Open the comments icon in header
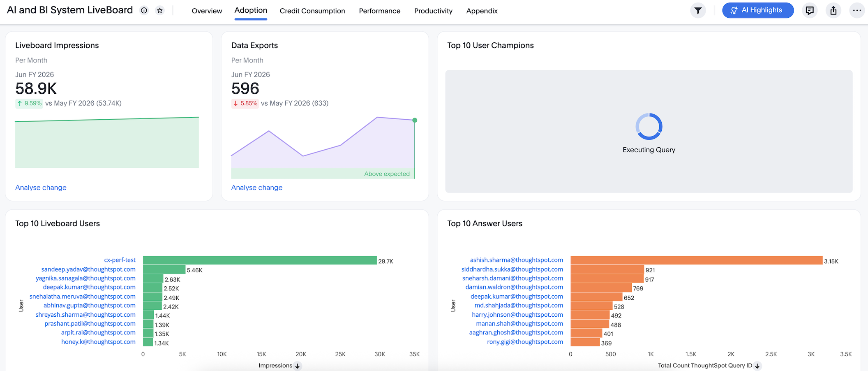This screenshot has height=371, width=868. [x=810, y=11]
